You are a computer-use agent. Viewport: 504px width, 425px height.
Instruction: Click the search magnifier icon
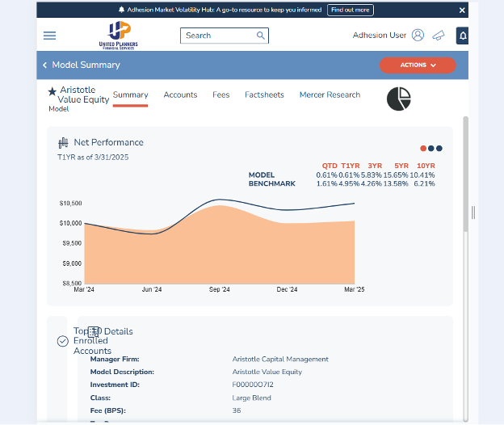click(x=260, y=36)
